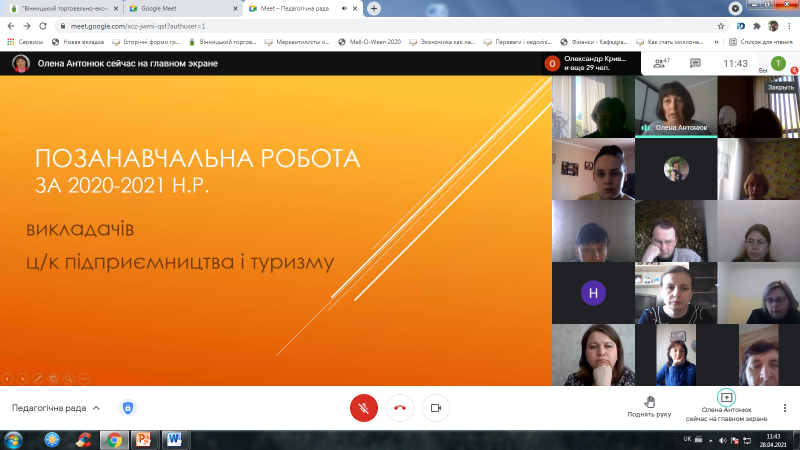Click the blue ID extension icon
Viewport: 800px width, 450px height.
click(x=741, y=26)
